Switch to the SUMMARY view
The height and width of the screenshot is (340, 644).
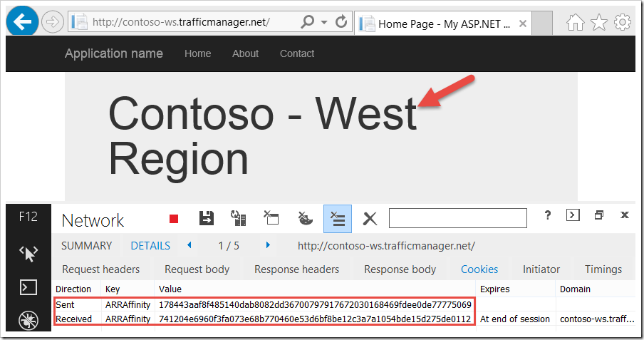[87, 246]
